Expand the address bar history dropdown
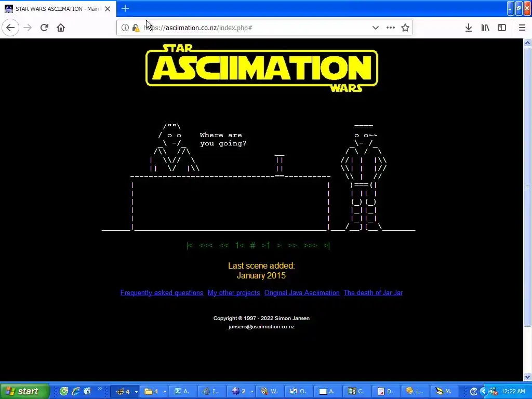The image size is (532, 399). [x=375, y=28]
